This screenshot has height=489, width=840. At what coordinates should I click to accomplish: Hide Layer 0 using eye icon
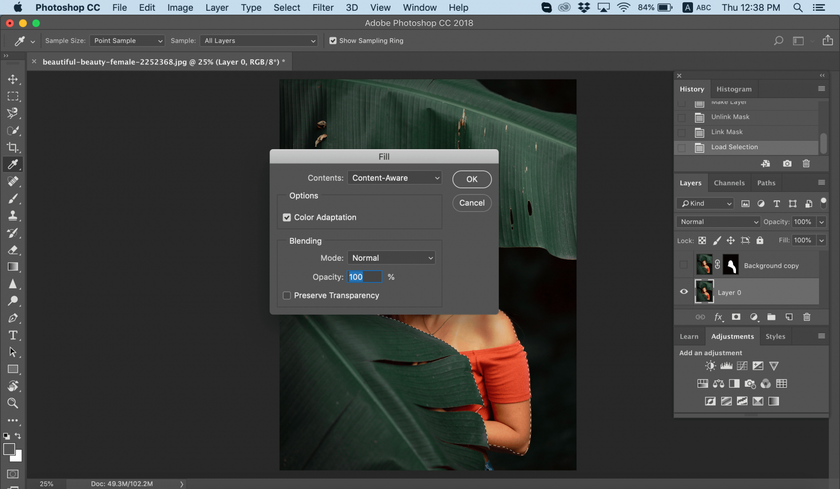click(x=684, y=292)
